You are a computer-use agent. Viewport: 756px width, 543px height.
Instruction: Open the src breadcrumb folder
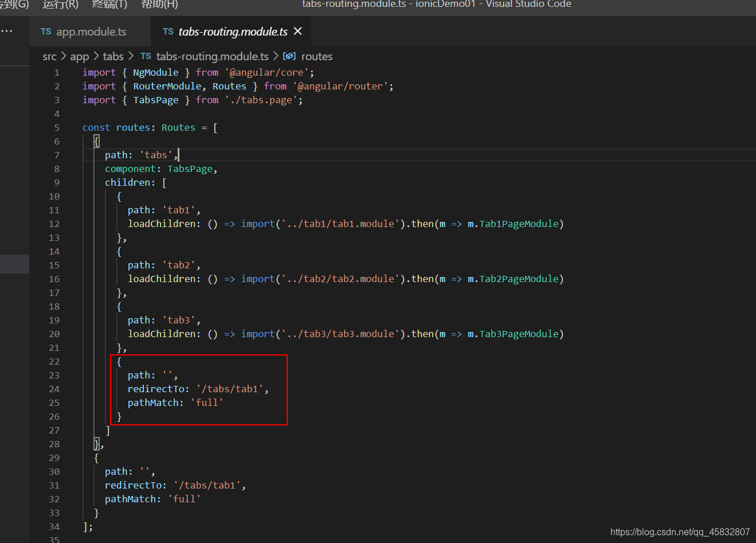click(x=49, y=56)
